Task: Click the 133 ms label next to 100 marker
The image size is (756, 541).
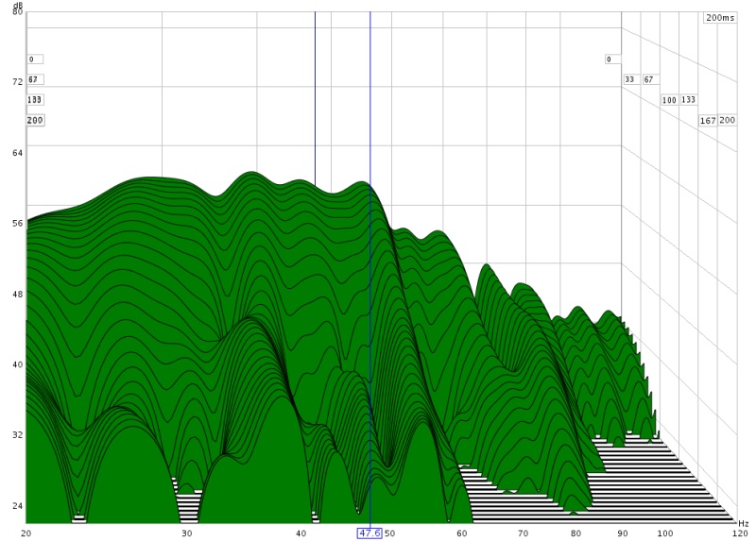Action: 689,100
